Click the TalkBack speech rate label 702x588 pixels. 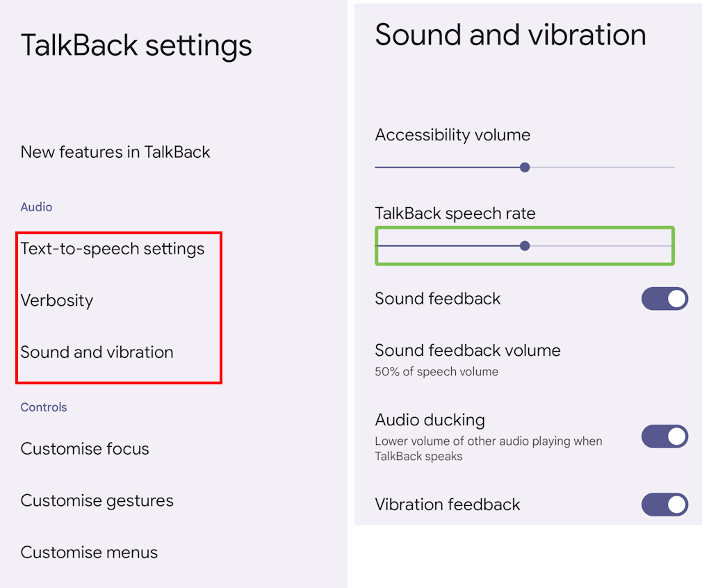coord(455,213)
